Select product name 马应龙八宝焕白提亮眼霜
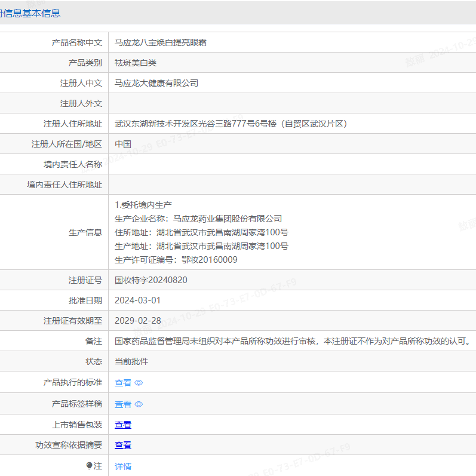476x476 pixels. pos(161,42)
